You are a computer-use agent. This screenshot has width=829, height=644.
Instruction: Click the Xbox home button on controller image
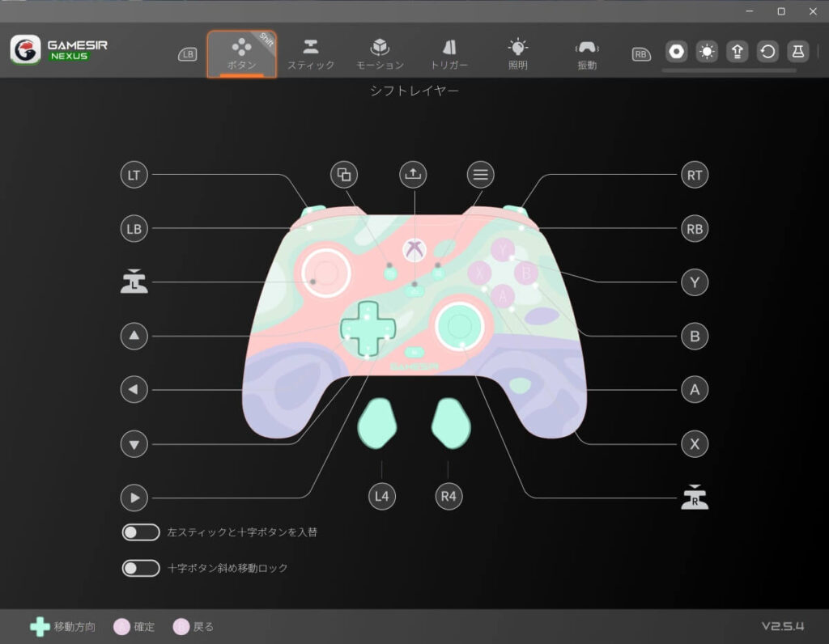414,249
